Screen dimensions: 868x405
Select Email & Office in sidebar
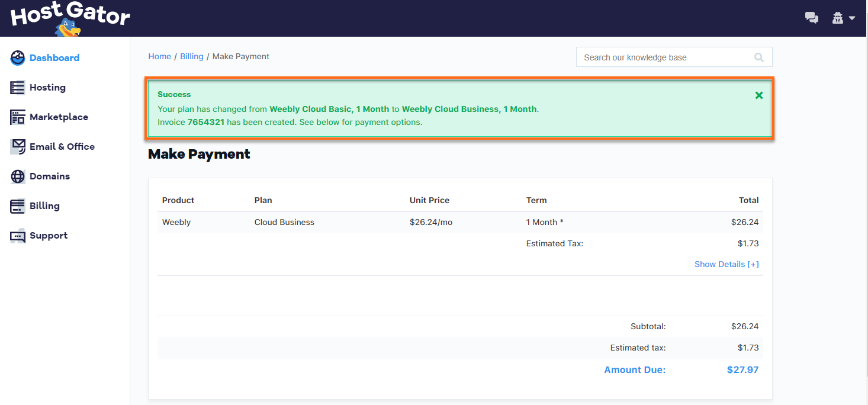tap(62, 146)
